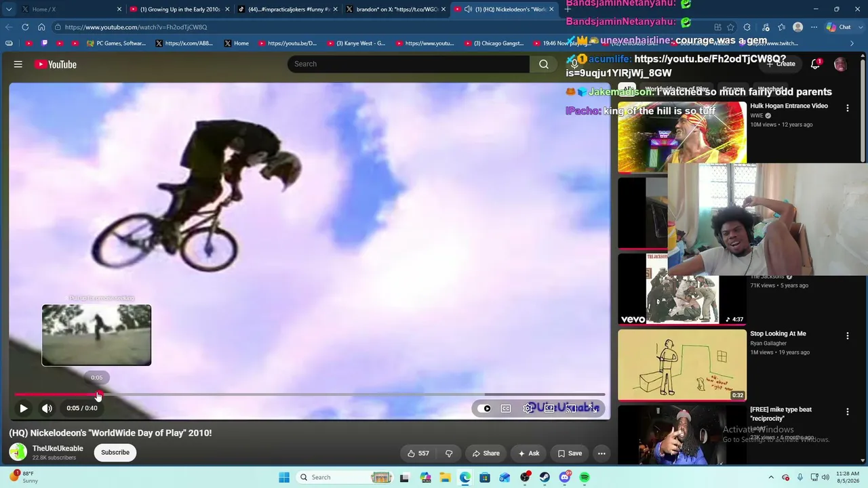Toggle closed captions in the player
This screenshot has width=868, height=488.
506,409
